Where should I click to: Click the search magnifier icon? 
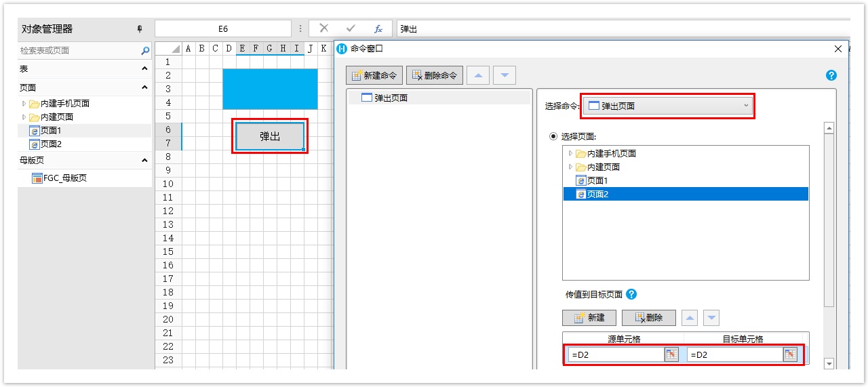tap(145, 51)
